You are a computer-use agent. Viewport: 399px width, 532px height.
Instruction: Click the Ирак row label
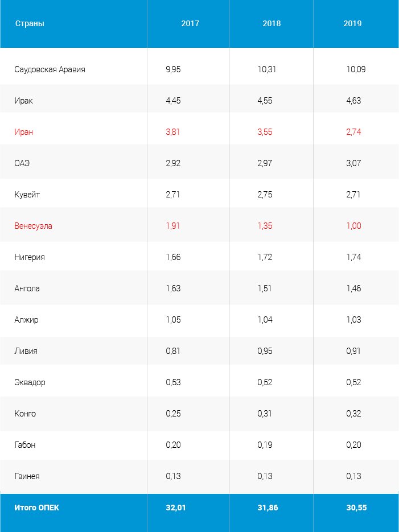[24, 101]
